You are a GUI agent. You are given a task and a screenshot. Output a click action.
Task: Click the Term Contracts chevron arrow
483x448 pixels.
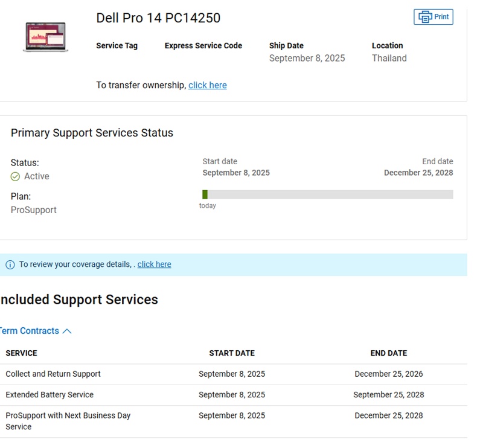tap(67, 331)
